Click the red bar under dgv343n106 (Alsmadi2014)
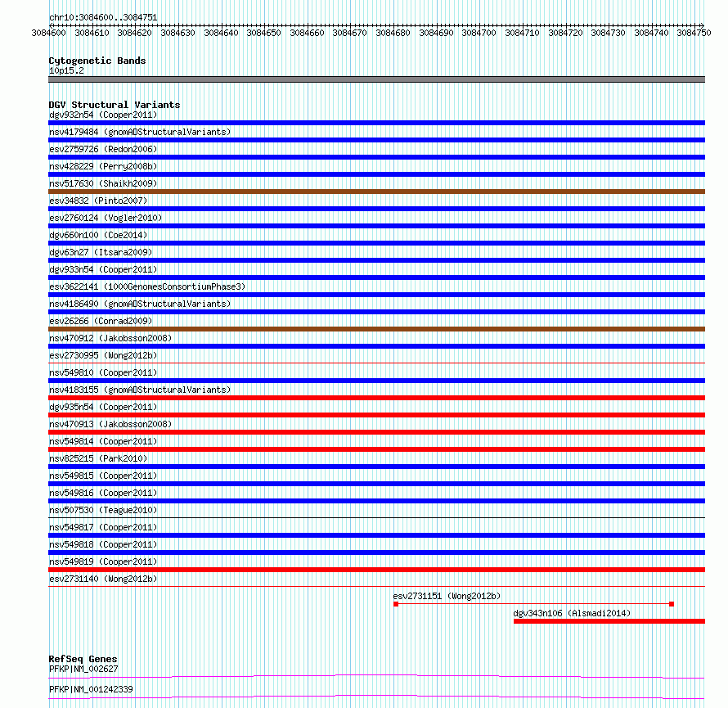Image resolution: width=728 pixels, height=708 pixels. pyautogui.click(x=609, y=621)
